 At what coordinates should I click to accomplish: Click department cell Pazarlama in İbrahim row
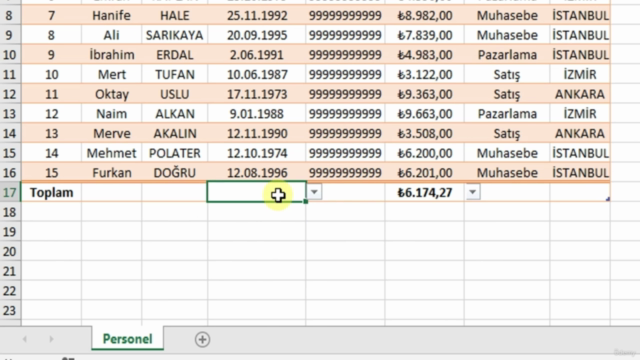point(507,55)
